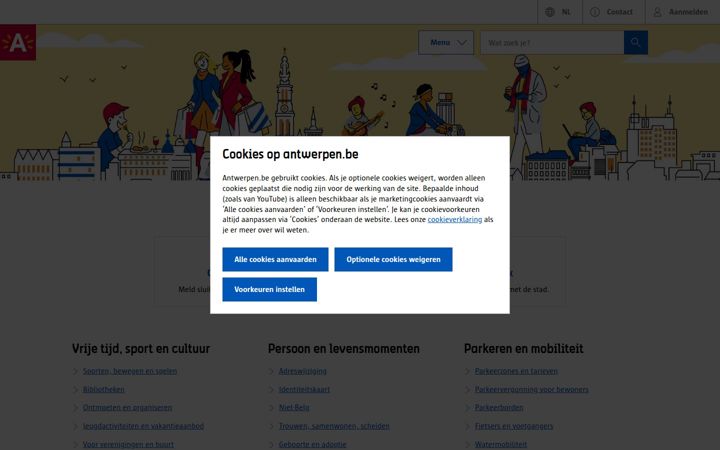Focus the 'Wat zoek je?' search field
720x450 pixels.
coord(552,43)
